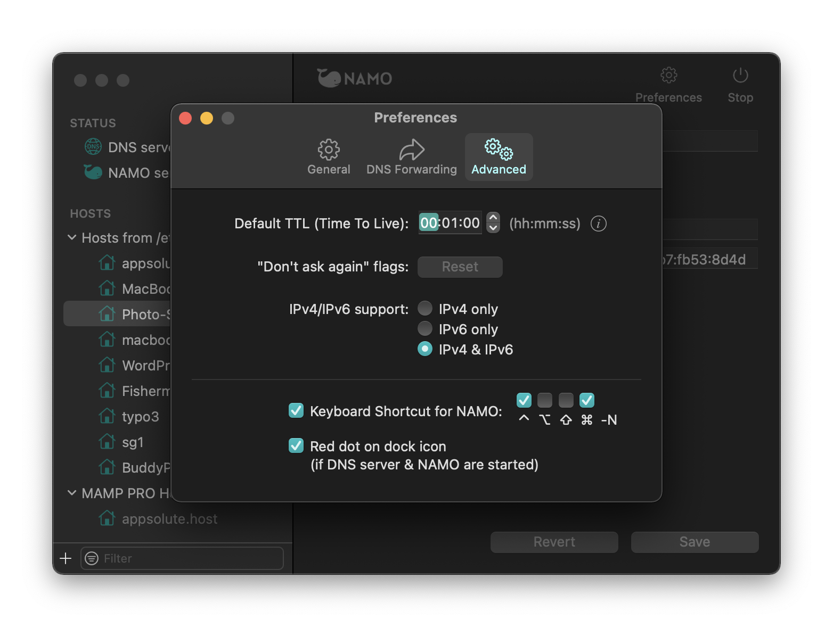The width and height of the screenshot is (833, 644).
Task: Disable Red dot on dock icon
Action: (296, 445)
